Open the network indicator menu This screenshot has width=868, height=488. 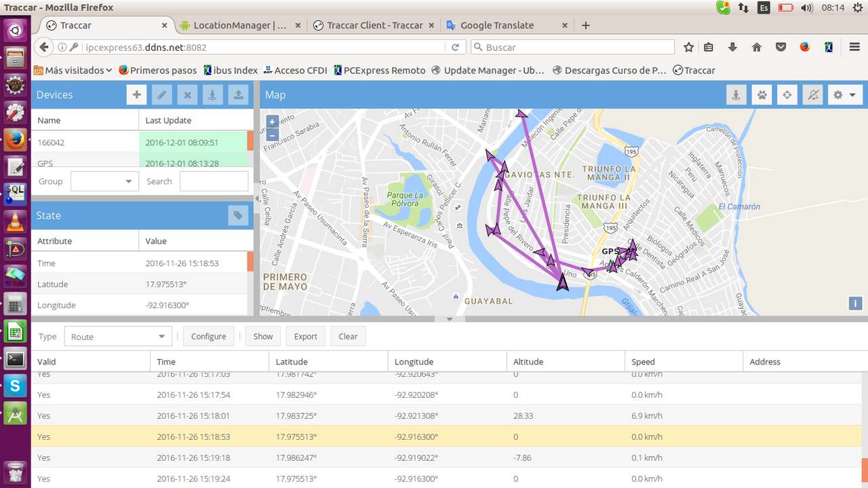744,7
